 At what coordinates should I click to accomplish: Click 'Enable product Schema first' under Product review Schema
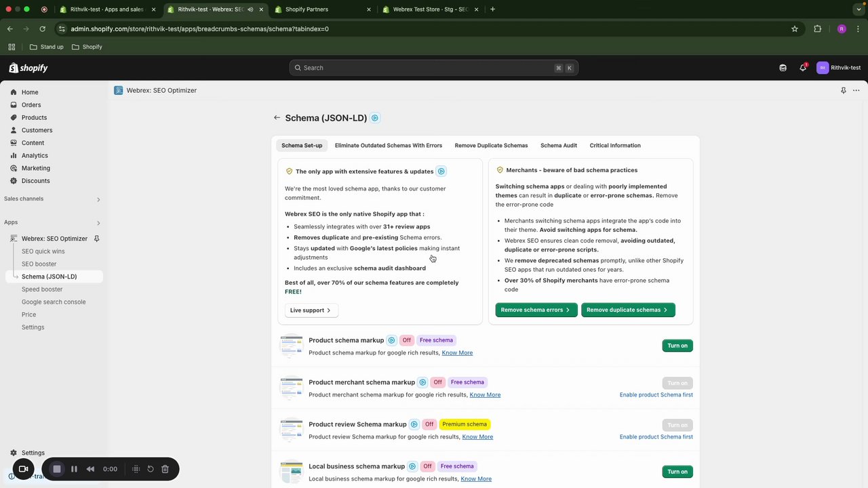click(656, 437)
